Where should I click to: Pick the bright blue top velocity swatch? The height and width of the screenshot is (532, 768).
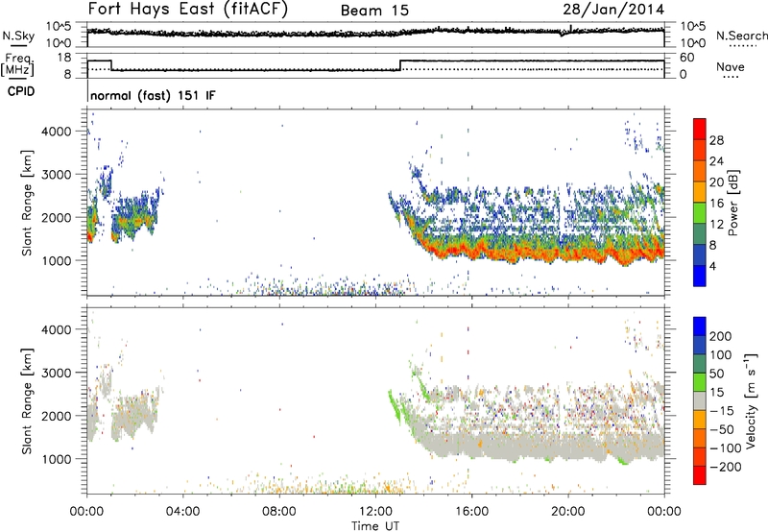coord(700,326)
